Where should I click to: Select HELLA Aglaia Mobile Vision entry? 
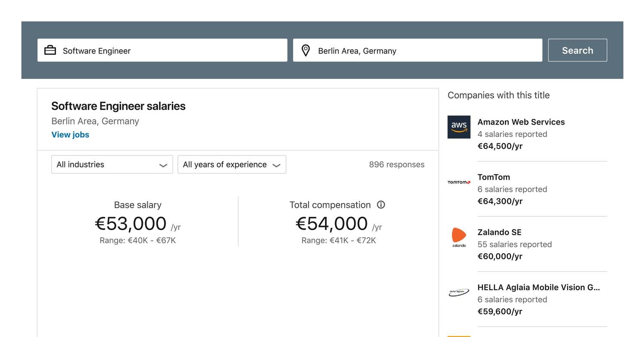click(539, 287)
